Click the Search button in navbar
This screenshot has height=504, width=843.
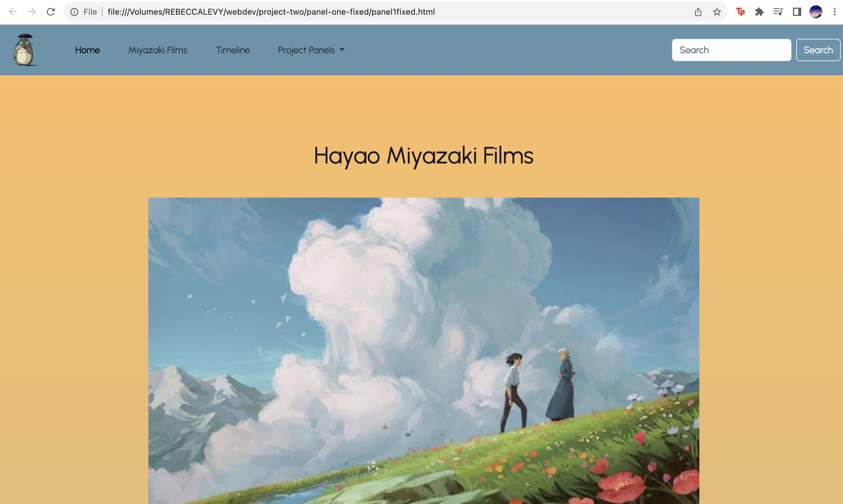(x=818, y=50)
